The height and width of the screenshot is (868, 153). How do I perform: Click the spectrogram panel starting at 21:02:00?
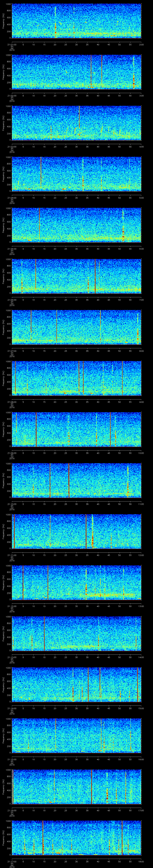coord(77,72)
